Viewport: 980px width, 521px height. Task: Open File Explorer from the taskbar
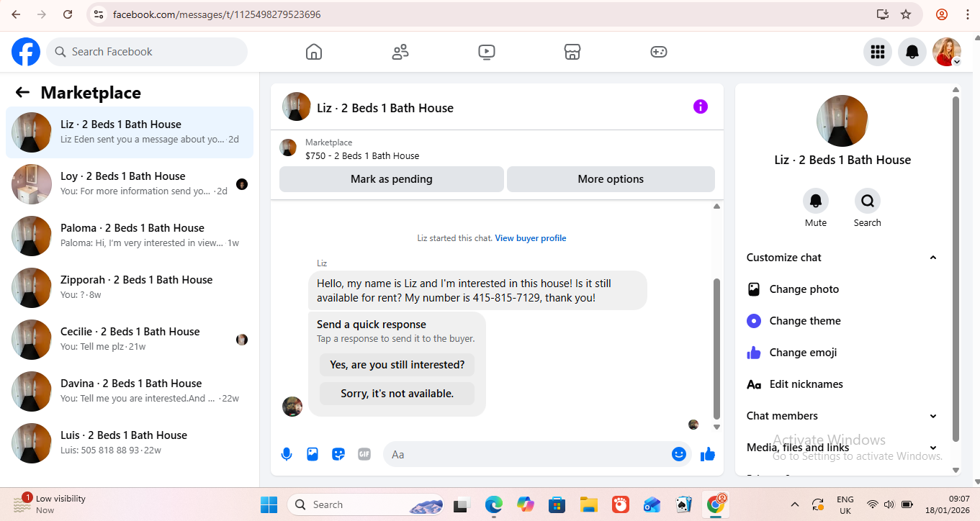click(x=589, y=504)
